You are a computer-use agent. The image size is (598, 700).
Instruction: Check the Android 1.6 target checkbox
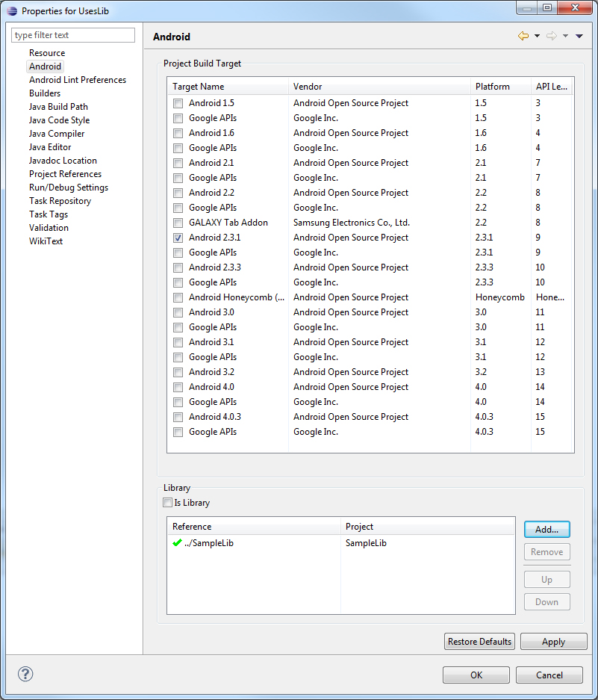[178, 133]
